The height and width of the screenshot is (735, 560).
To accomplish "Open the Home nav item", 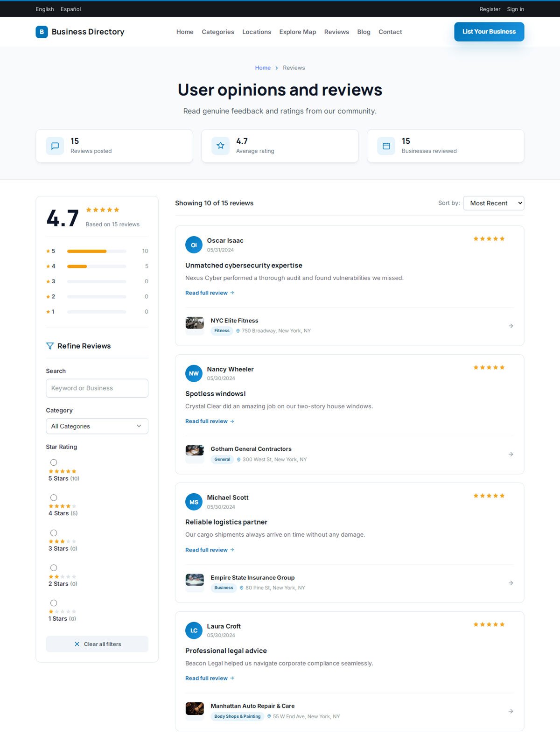I will click(x=185, y=32).
